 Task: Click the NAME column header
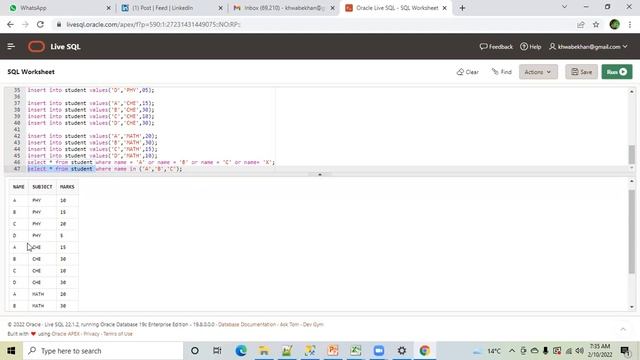pyautogui.click(x=18, y=187)
